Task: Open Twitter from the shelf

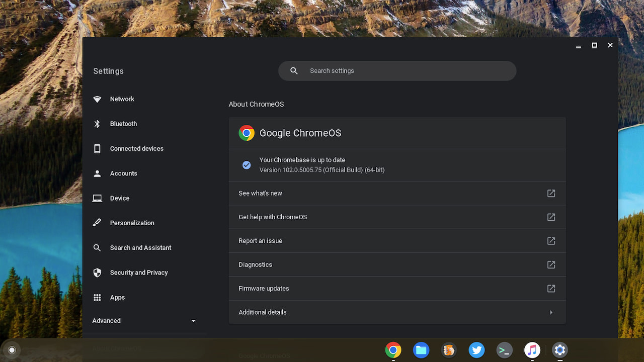Action: (x=476, y=350)
